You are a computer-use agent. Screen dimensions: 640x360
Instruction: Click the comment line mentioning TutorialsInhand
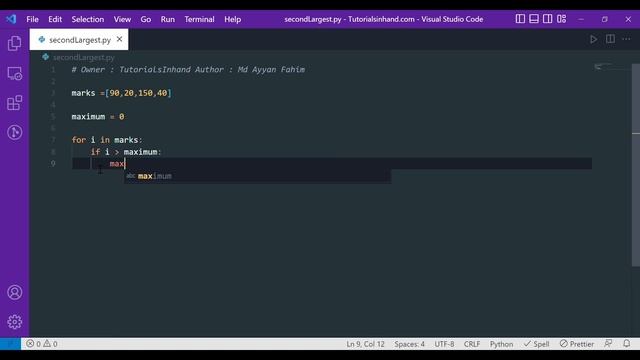(188, 69)
